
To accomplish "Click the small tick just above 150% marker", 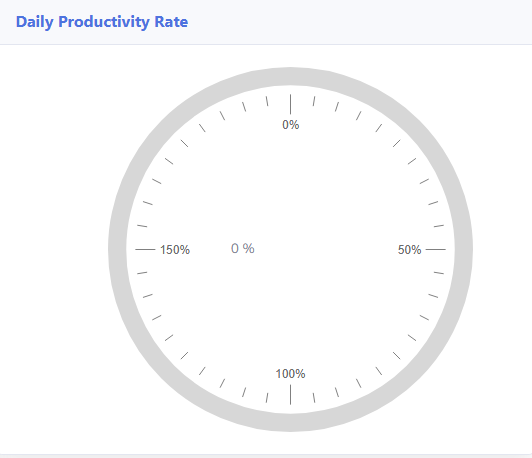I will (142, 226).
